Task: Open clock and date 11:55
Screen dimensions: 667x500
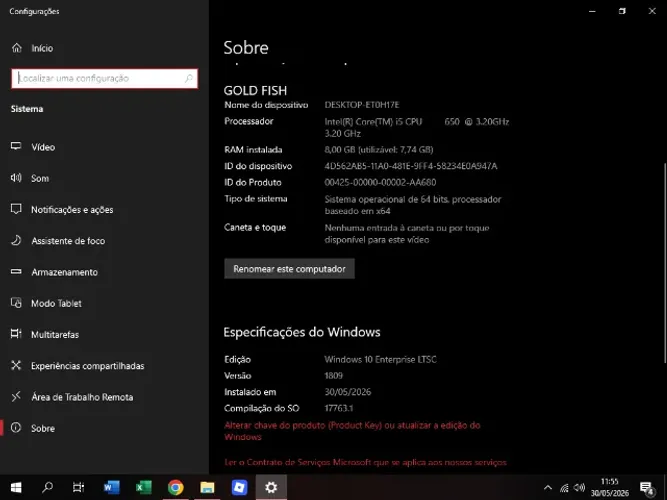Action: pos(610,488)
